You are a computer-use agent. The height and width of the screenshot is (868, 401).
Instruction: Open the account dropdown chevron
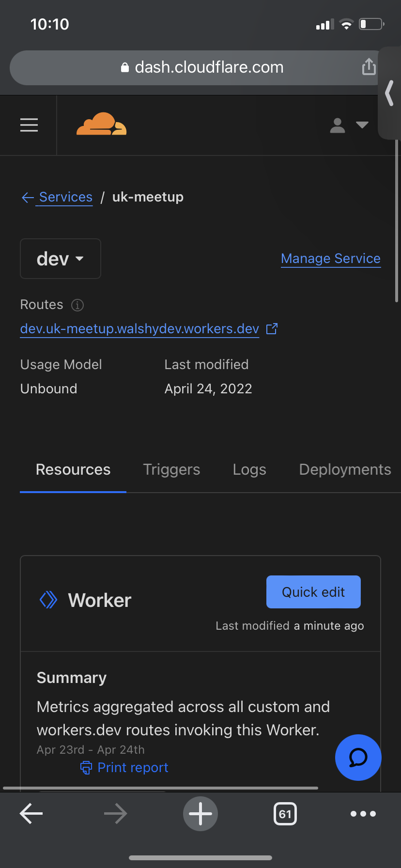362,125
